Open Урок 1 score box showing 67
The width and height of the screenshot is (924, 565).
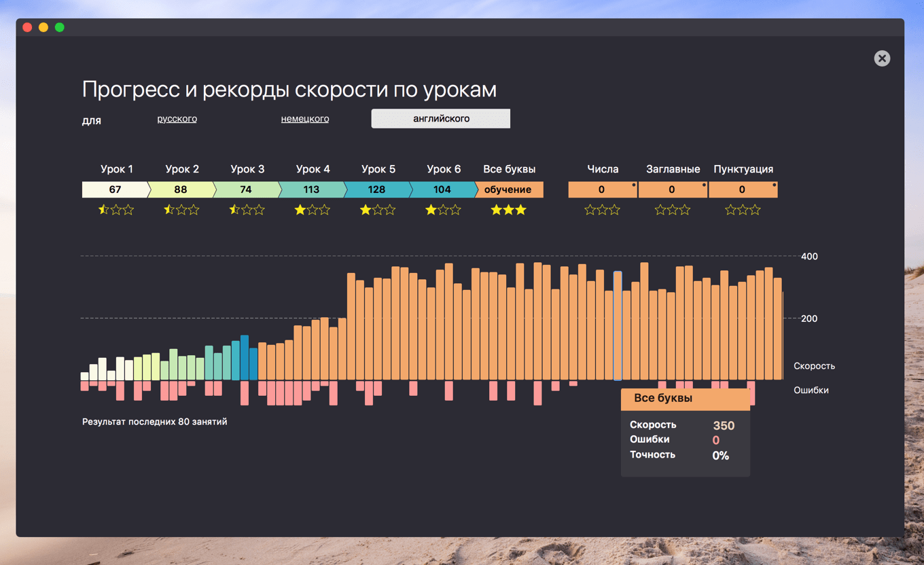[x=115, y=189]
